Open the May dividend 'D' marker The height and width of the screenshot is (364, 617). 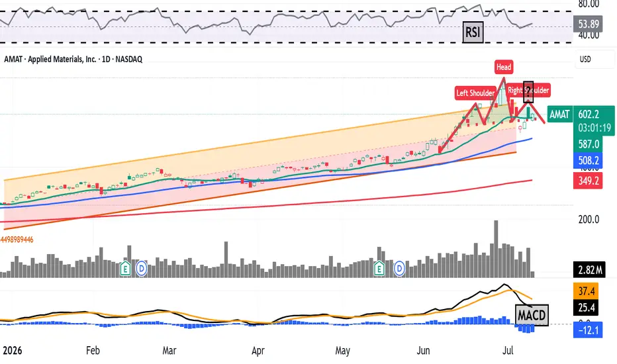(399, 269)
